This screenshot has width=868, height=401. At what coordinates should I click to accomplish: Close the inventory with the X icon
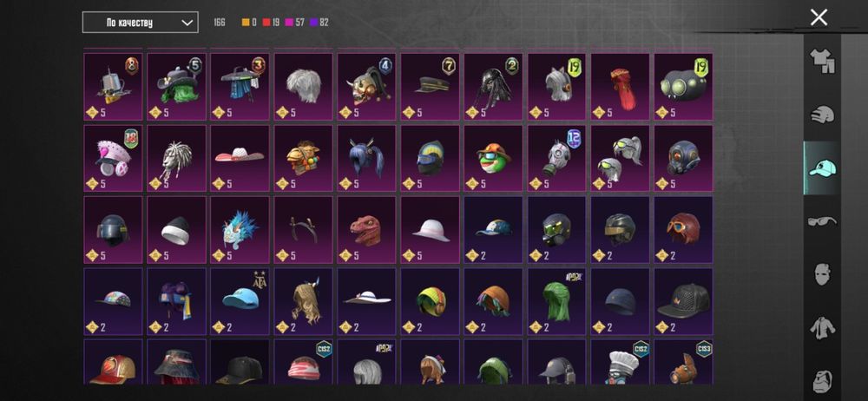coord(819,17)
